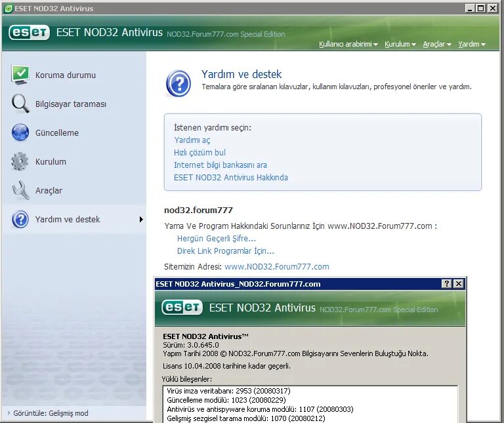Open the Araçlar top menu
This screenshot has height=423, width=504.
pos(437,44)
